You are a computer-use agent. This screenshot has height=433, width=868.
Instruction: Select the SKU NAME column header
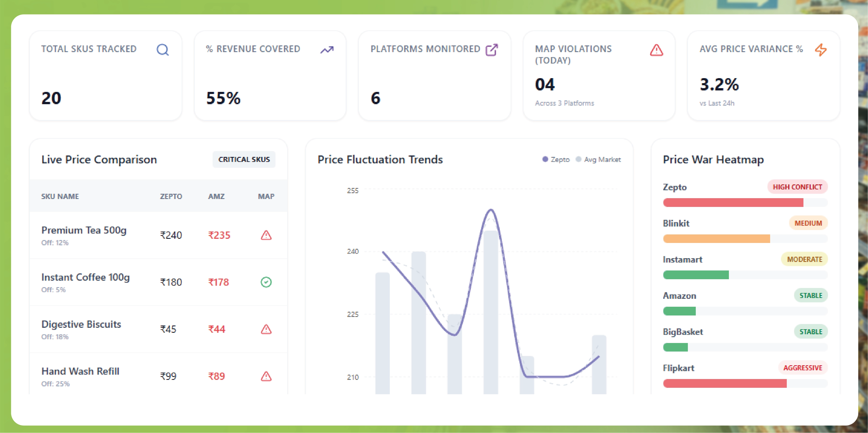[60, 196]
